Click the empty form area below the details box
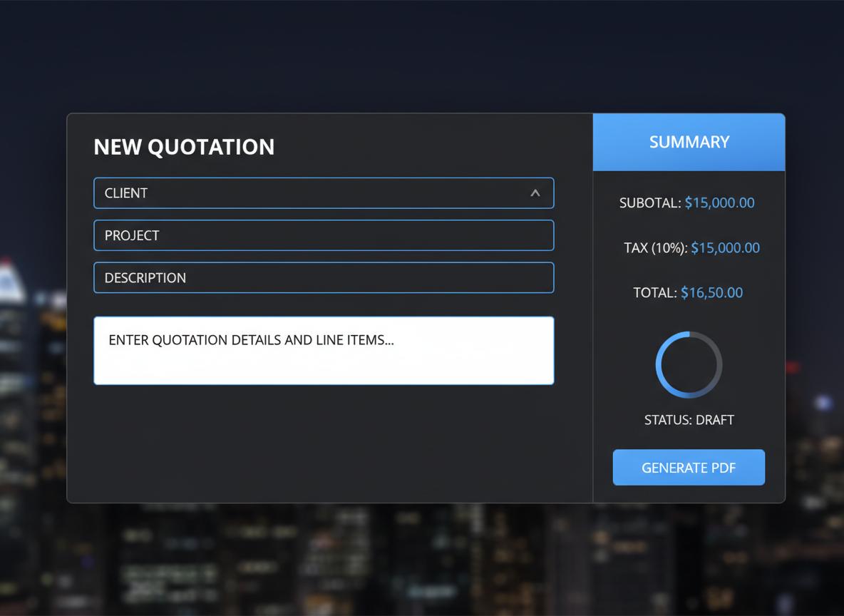This screenshot has width=844, height=616. [324, 442]
